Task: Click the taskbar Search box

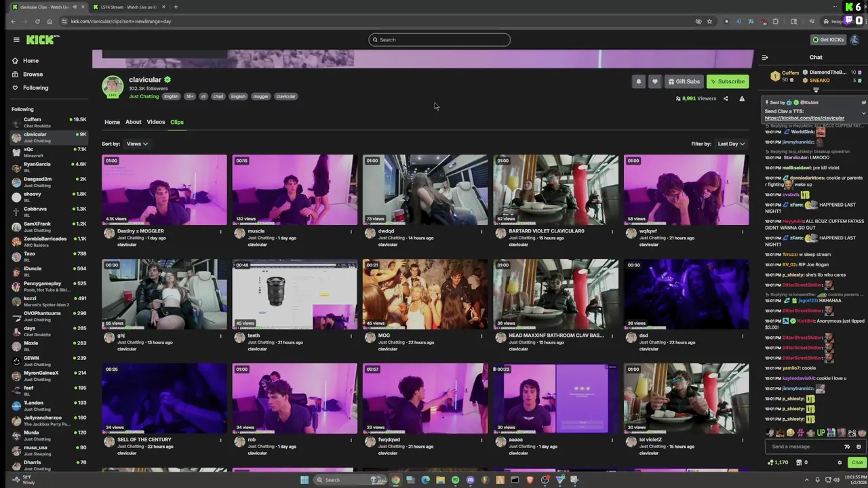Action: coord(351,480)
